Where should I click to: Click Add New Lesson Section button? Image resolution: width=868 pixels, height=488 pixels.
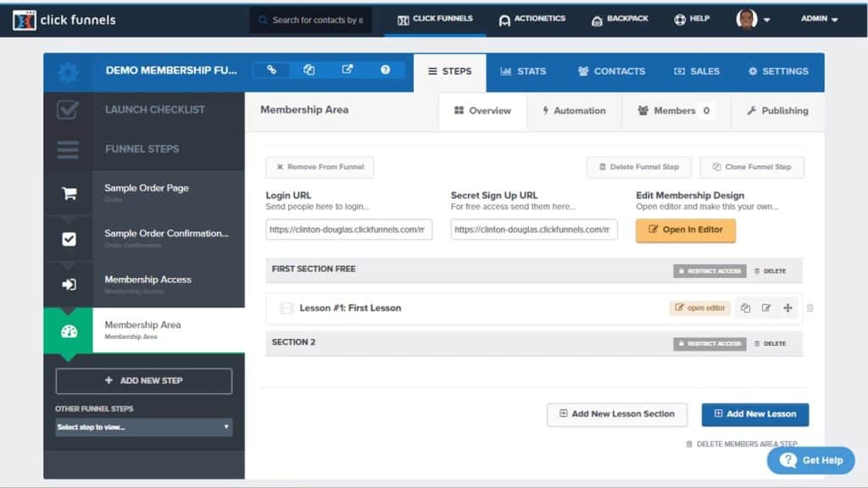[617, 413]
